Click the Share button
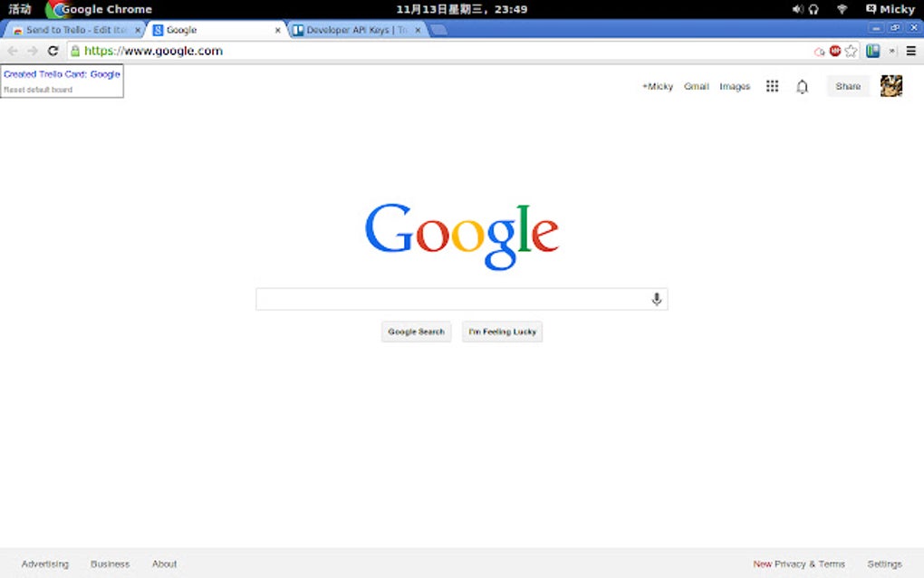 click(x=847, y=86)
